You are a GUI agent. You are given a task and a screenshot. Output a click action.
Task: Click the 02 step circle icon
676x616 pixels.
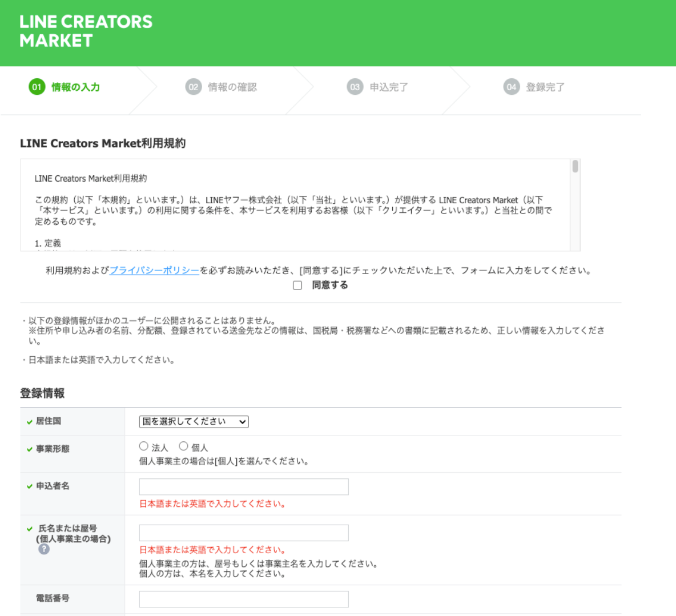(194, 87)
